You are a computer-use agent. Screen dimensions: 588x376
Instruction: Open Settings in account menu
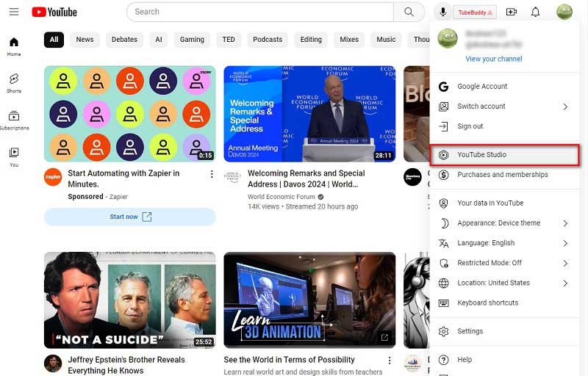click(504, 331)
